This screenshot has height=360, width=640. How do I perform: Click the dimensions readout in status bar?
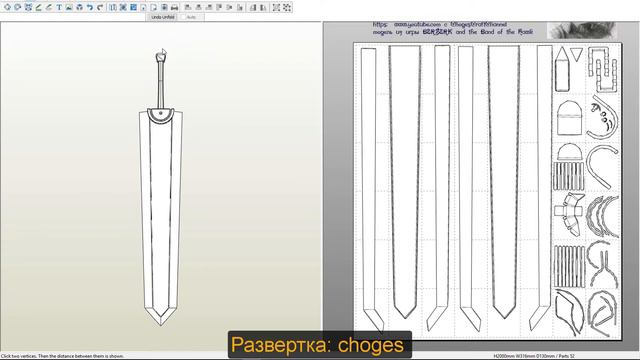tap(534, 356)
